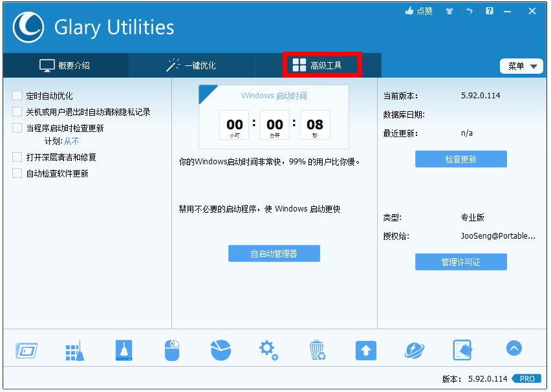Switch to the 概要介绍 tab
This screenshot has height=392, width=551.
[65, 65]
